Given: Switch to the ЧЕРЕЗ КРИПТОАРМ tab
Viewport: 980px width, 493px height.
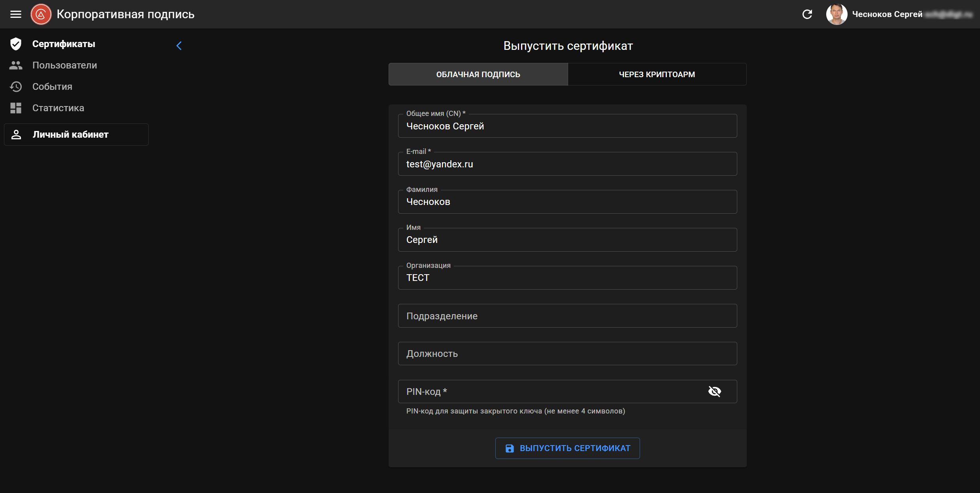Looking at the screenshot, I should [x=657, y=74].
